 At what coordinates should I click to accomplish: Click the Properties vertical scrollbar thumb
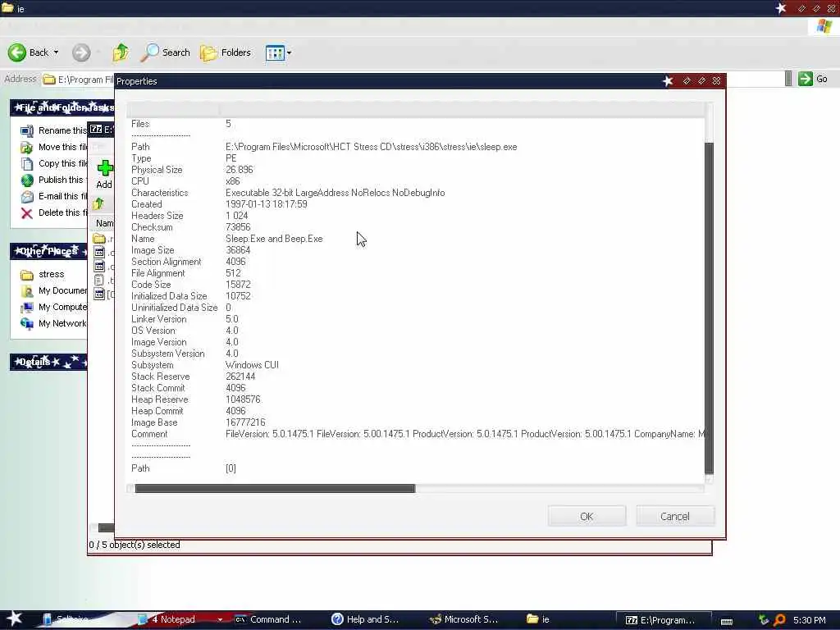[x=709, y=308]
